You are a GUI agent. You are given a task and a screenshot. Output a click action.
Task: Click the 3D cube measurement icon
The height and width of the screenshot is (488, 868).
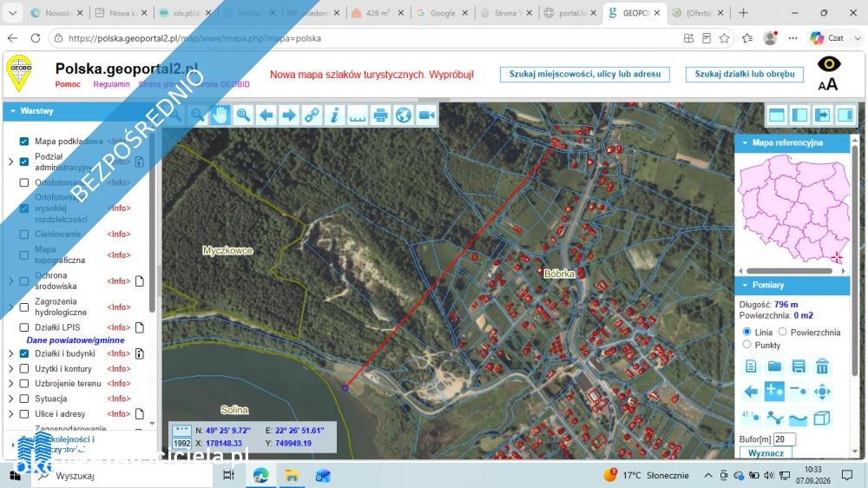822,418
